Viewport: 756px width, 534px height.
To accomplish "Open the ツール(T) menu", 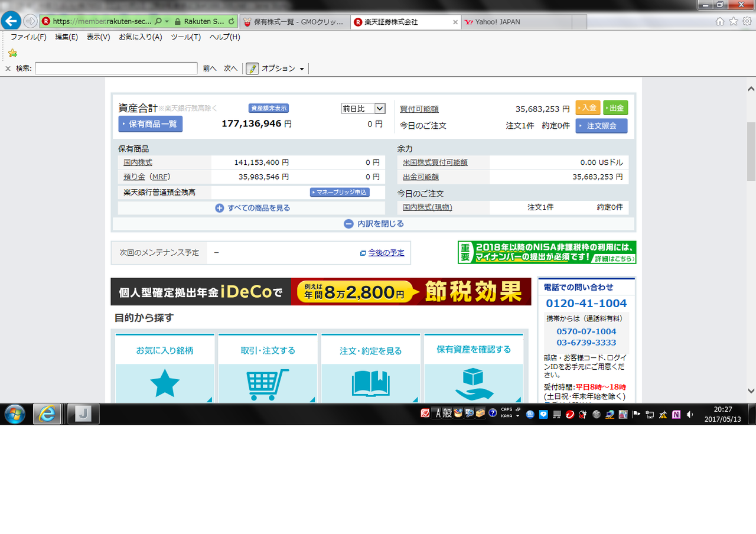I will (186, 37).
